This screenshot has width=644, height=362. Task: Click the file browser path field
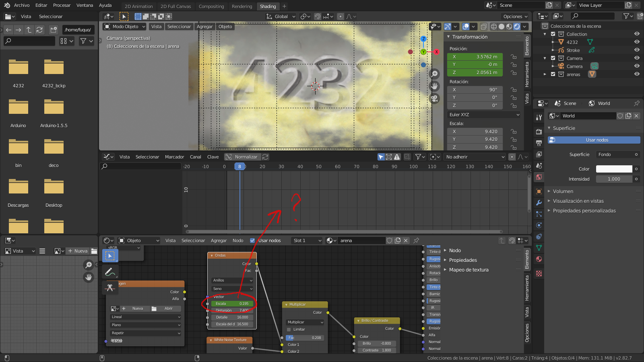[x=78, y=30]
